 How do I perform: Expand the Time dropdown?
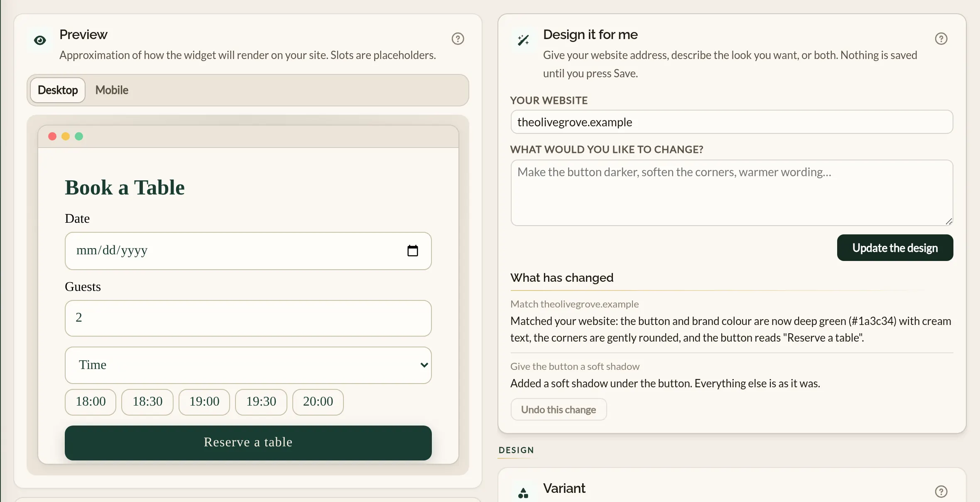coord(248,365)
